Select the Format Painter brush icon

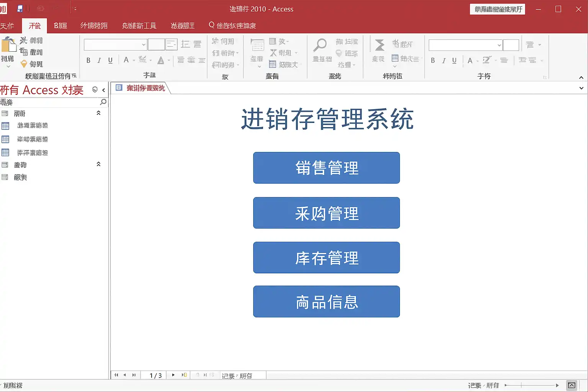pos(24,64)
